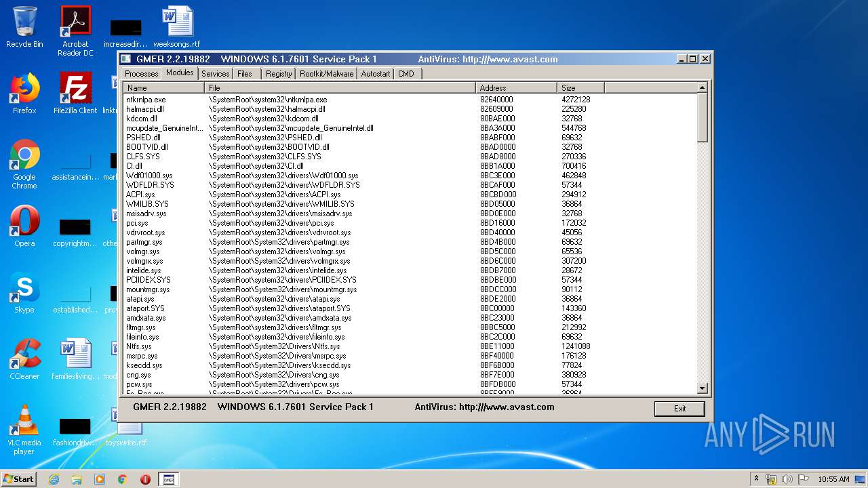Show hidden system tray icons
Screen dimensions: 868x488
[x=756, y=479]
